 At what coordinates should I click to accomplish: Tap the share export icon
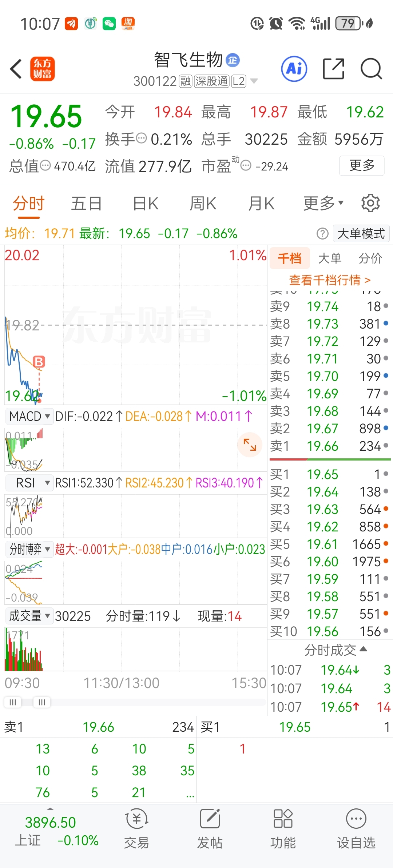click(x=333, y=69)
